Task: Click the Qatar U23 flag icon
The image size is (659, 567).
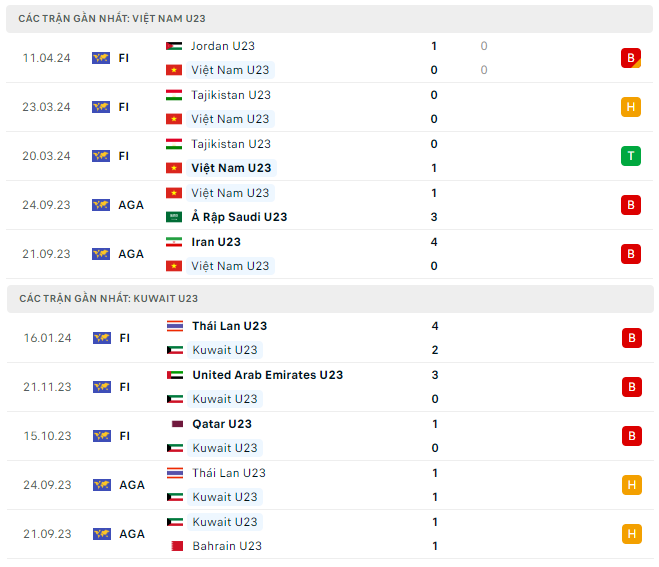Action: tap(174, 424)
